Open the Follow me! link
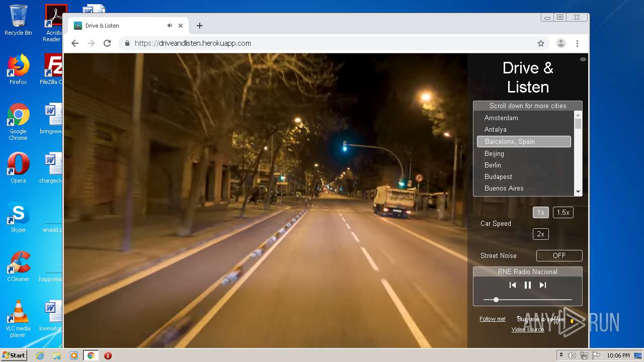 click(x=493, y=319)
